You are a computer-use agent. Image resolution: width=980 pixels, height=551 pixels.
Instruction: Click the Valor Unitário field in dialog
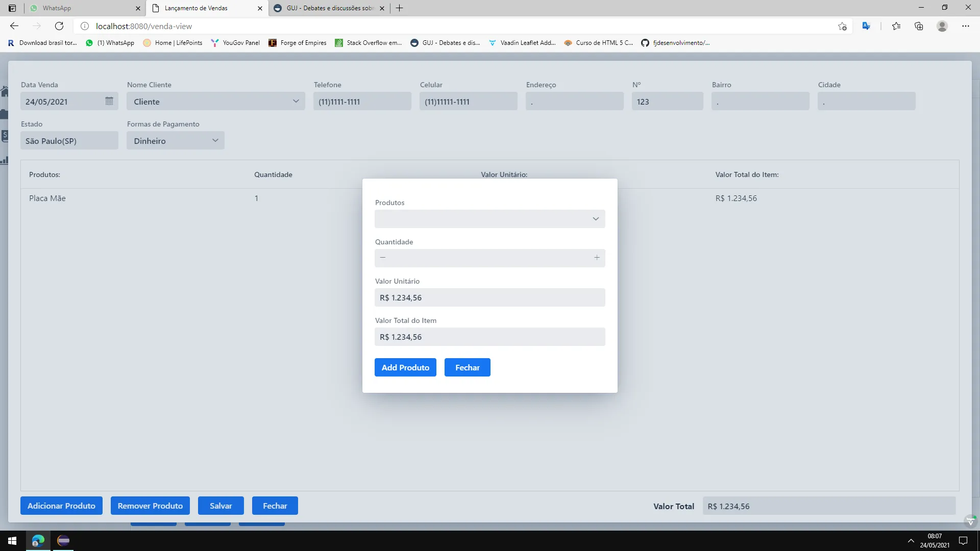pos(489,297)
